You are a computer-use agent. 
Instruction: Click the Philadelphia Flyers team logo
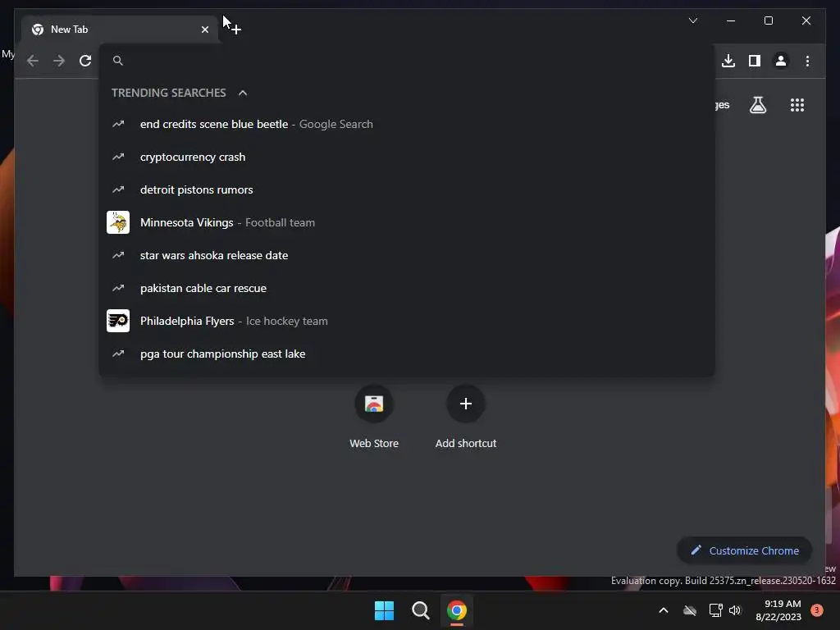point(118,321)
